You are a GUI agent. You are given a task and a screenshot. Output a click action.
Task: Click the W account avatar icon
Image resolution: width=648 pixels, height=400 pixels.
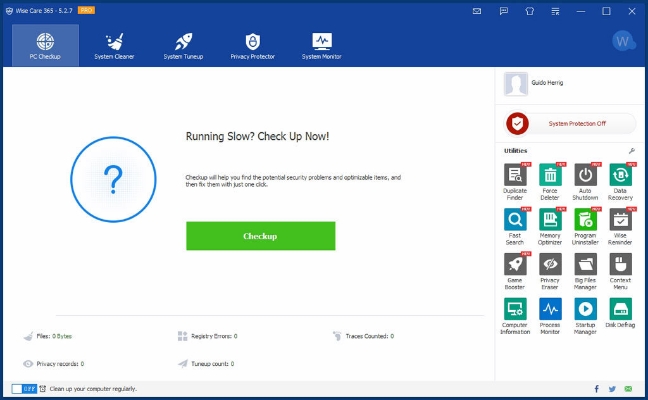tap(623, 41)
